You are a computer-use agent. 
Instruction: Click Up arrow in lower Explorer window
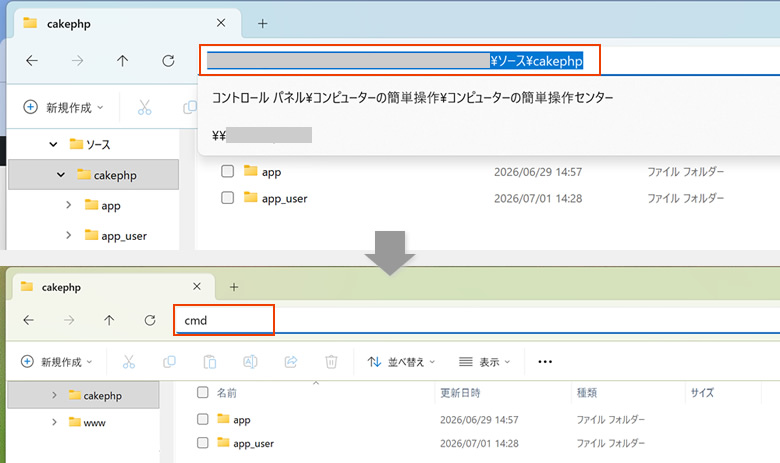[109, 320]
